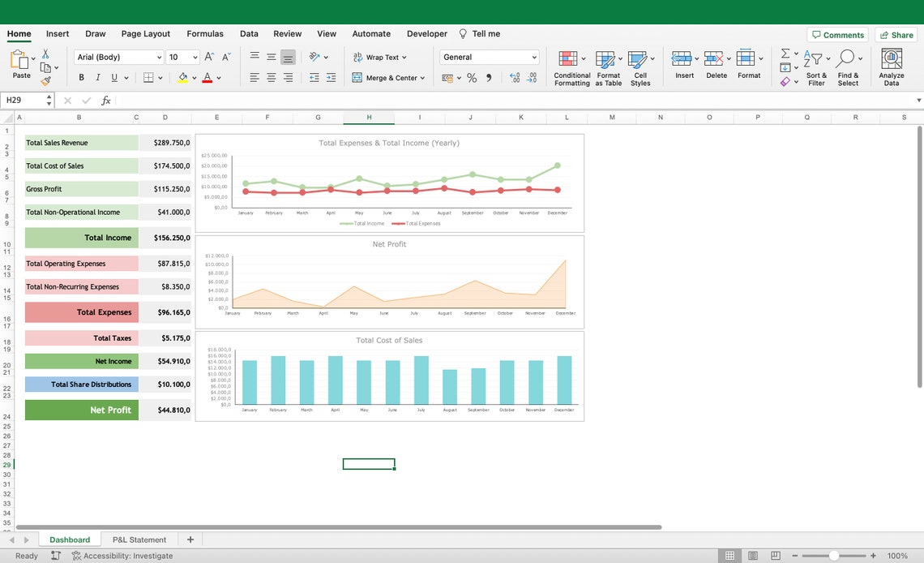Open the Number Format dropdown showing General
The image size is (924, 563).
point(489,58)
